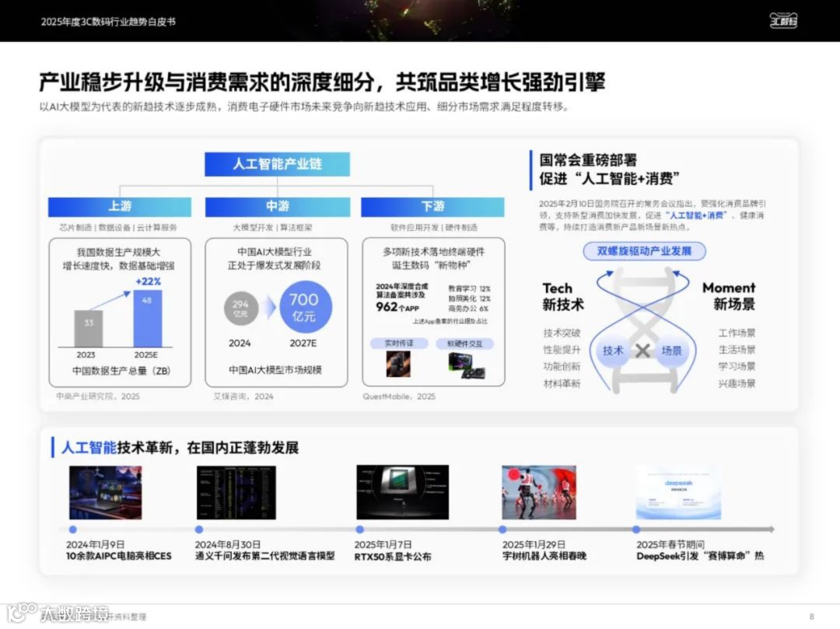The width and height of the screenshot is (840, 629).
Task: Open the AIPC laptop CES thumbnail
Action: click(x=106, y=492)
